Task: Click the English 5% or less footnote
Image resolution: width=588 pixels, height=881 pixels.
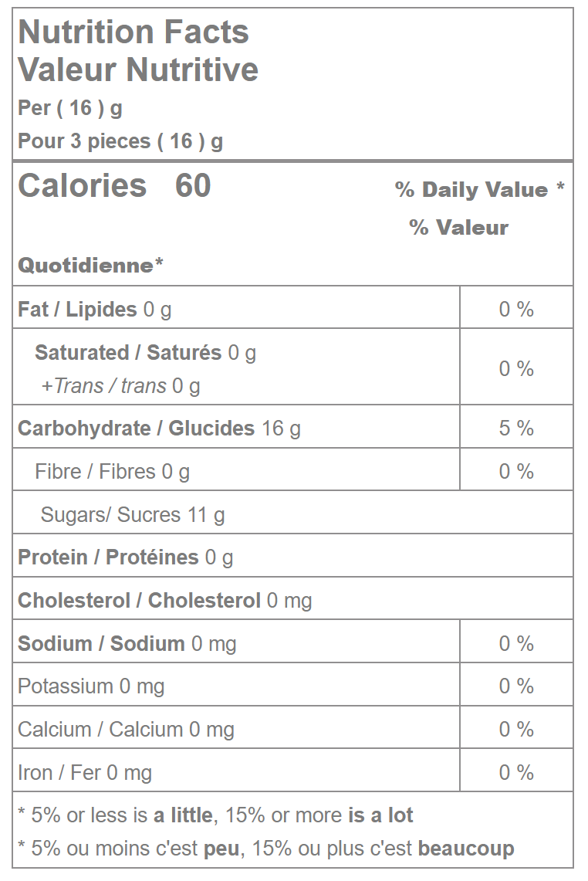Action: [215, 815]
